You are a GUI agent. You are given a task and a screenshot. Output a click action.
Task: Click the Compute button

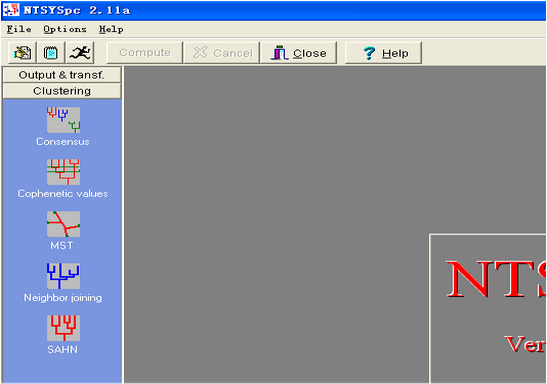point(144,53)
